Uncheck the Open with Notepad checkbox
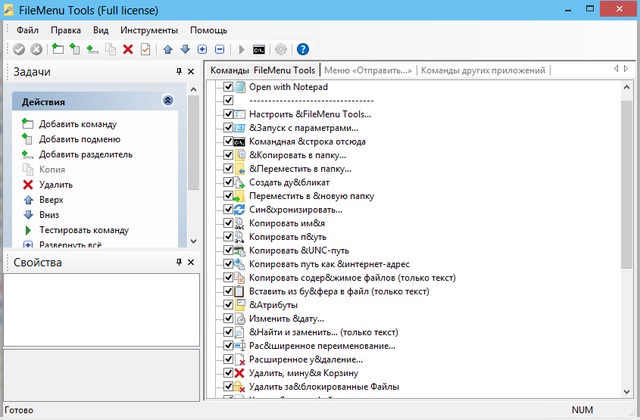Image resolution: width=640 pixels, height=420 pixels. coord(228,87)
